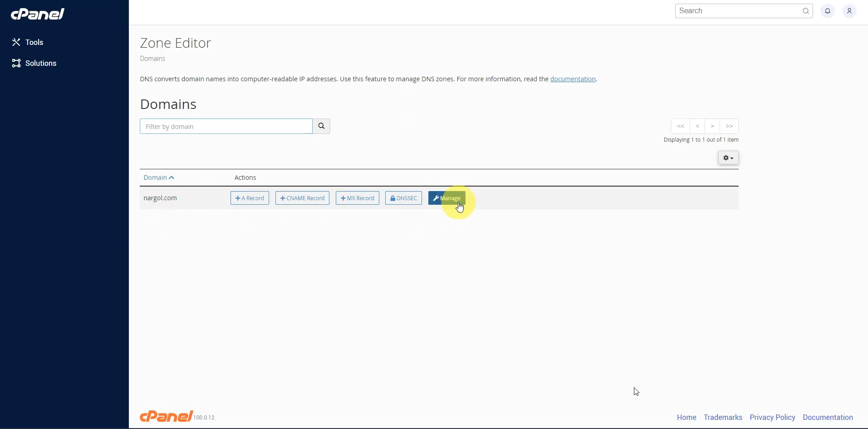Click the notifications bell icon
868x429 pixels.
coord(828,11)
